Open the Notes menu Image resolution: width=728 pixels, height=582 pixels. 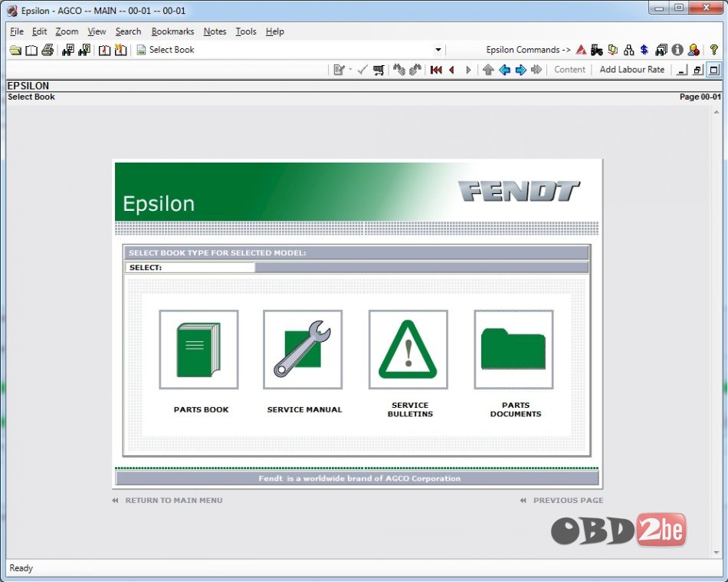(215, 31)
